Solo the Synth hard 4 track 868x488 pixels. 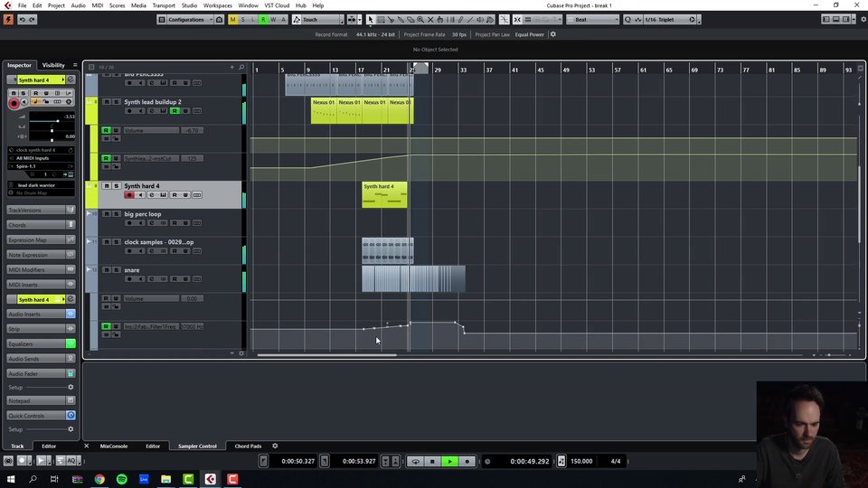(x=117, y=186)
